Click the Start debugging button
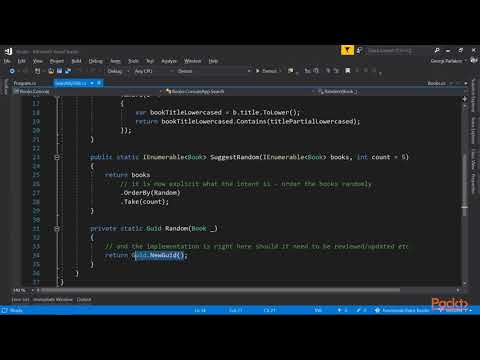The height and width of the screenshot is (360, 480). 266,71
